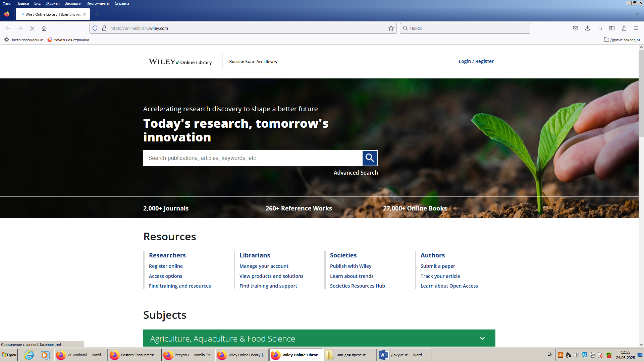This screenshot has height=362, width=644.
Task: Open the tracking protection shield icon
Action: (95, 28)
